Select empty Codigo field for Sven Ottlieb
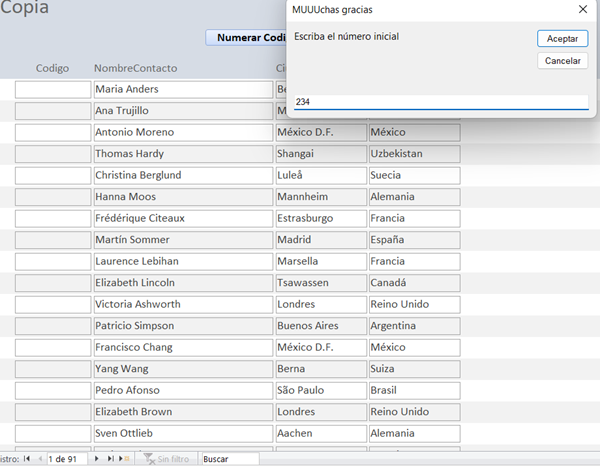Screen dimensions: 600x466 click(53, 433)
